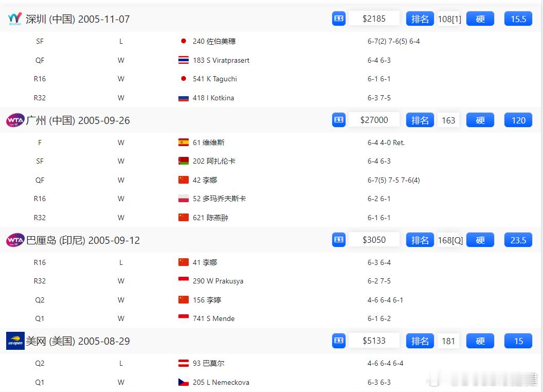Click China flag next to 156 李婷
543x392 pixels.
click(184, 300)
